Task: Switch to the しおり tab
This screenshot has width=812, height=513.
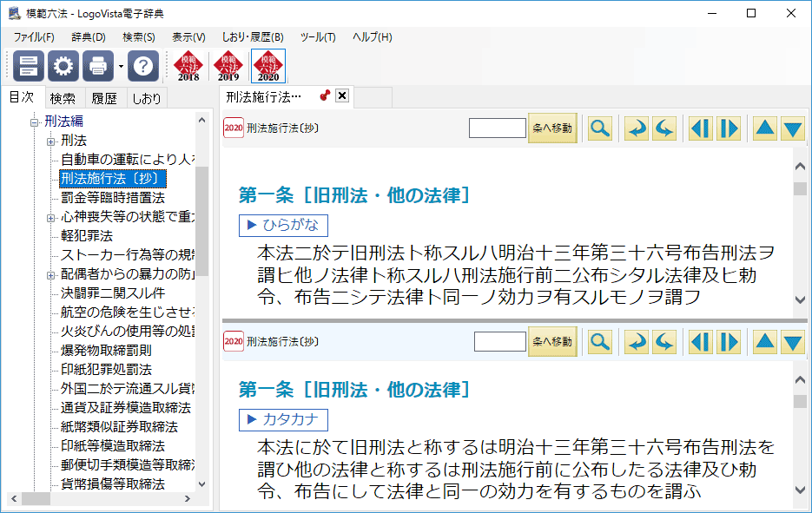Action: (147, 98)
